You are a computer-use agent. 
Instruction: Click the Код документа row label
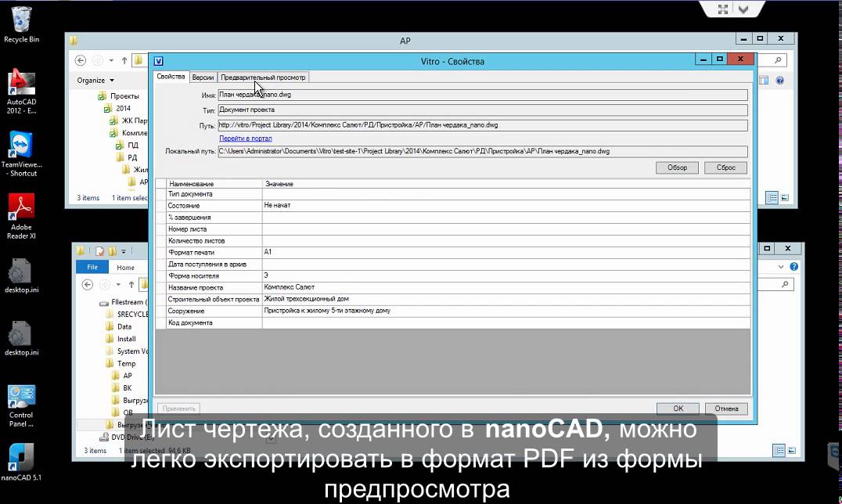[190, 323]
